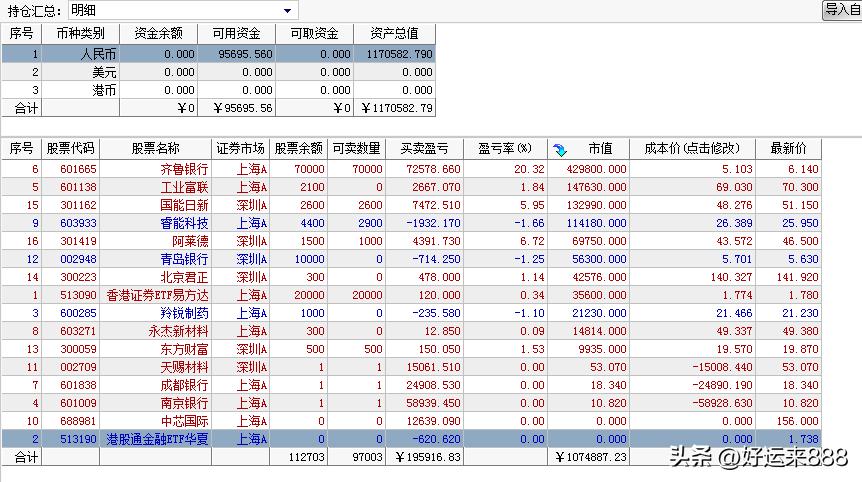Click stock code 002948
862x482 pixels.
(x=78, y=259)
